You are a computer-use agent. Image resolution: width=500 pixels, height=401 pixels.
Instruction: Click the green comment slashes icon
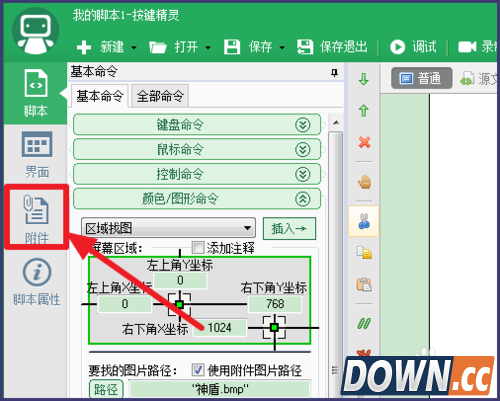pos(364,323)
